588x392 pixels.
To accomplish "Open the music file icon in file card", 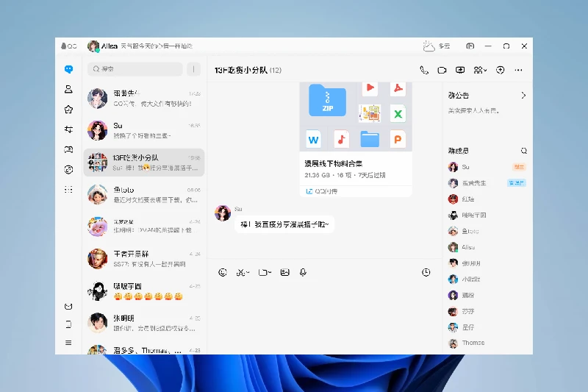I will coord(341,139).
